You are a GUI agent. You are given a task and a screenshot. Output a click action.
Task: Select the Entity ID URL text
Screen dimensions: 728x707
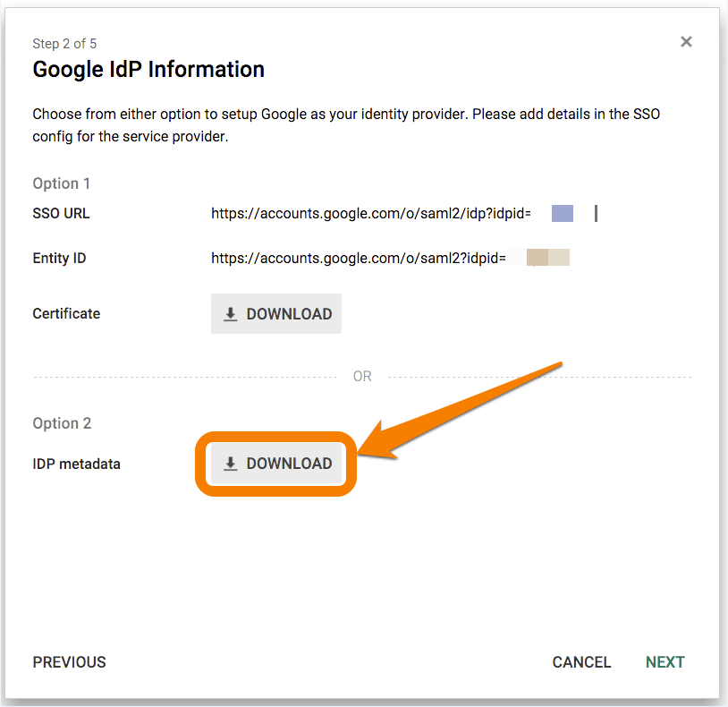(x=359, y=258)
